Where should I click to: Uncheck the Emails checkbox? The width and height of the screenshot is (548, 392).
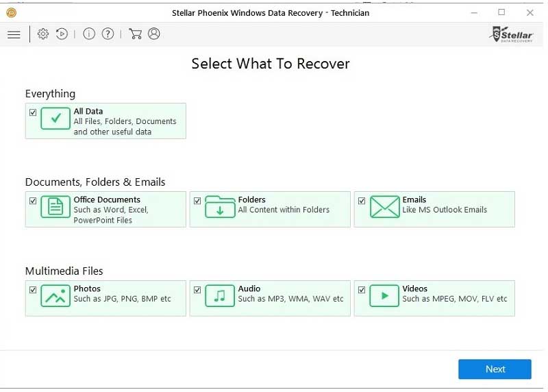click(362, 201)
